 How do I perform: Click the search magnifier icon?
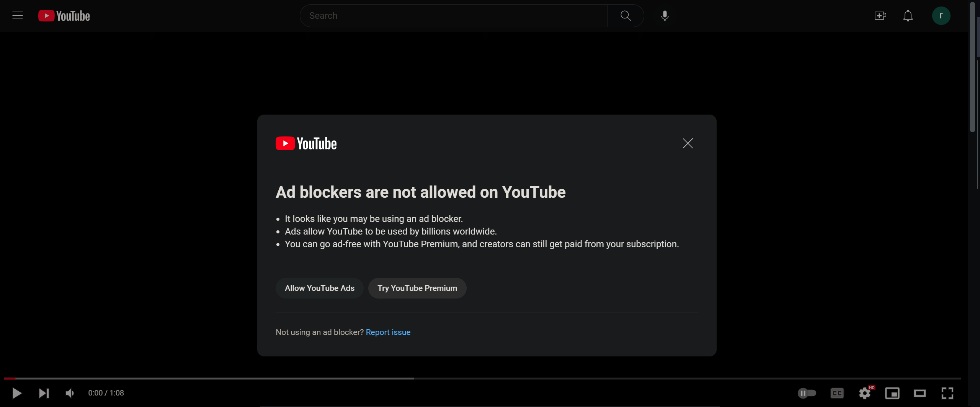pyautogui.click(x=625, y=15)
